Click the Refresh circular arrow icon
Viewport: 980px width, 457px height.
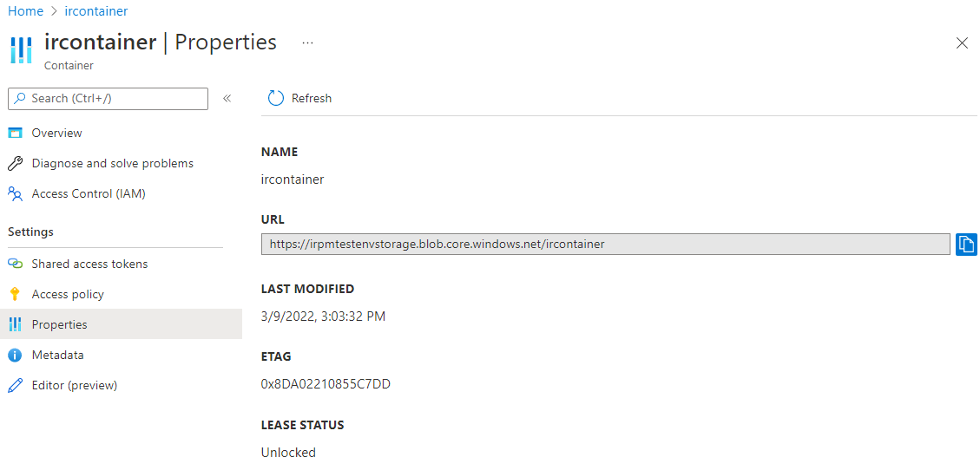[276, 98]
